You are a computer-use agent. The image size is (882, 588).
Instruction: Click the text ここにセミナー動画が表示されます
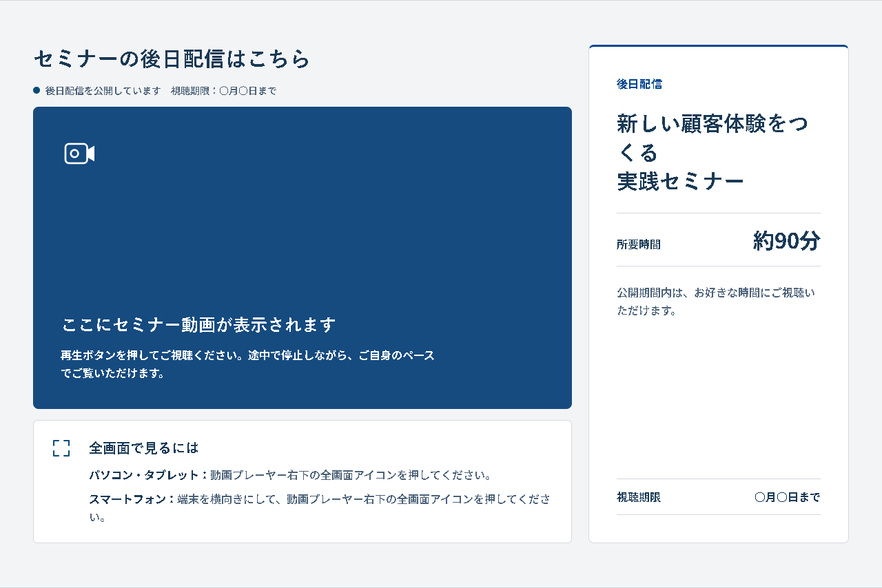pyautogui.click(x=198, y=324)
